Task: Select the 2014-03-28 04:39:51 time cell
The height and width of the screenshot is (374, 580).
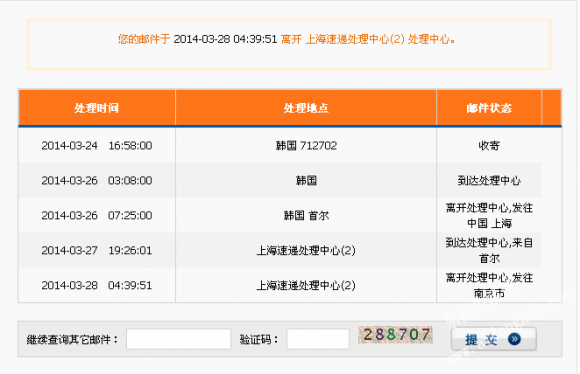Action: pyautogui.click(x=97, y=285)
